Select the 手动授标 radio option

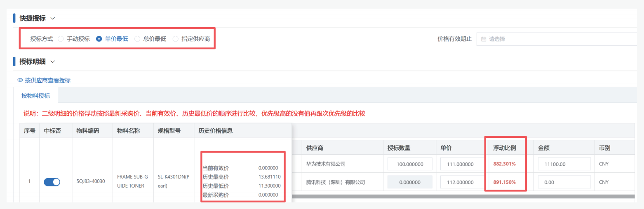click(61, 39)
